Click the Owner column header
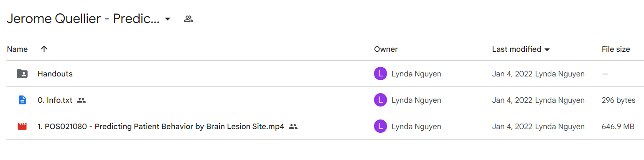Viewport: 644px width, 160px height. coord(386,49)
